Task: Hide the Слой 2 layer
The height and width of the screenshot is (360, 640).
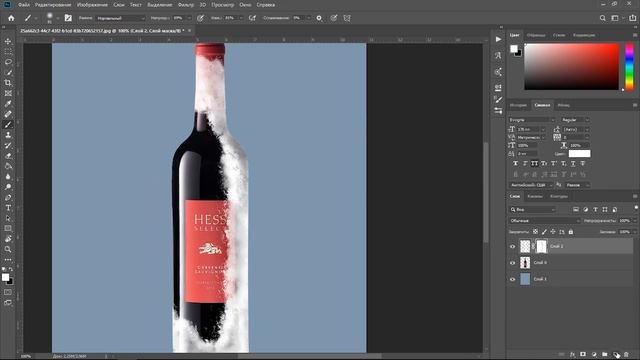Action: pos(513,247)
